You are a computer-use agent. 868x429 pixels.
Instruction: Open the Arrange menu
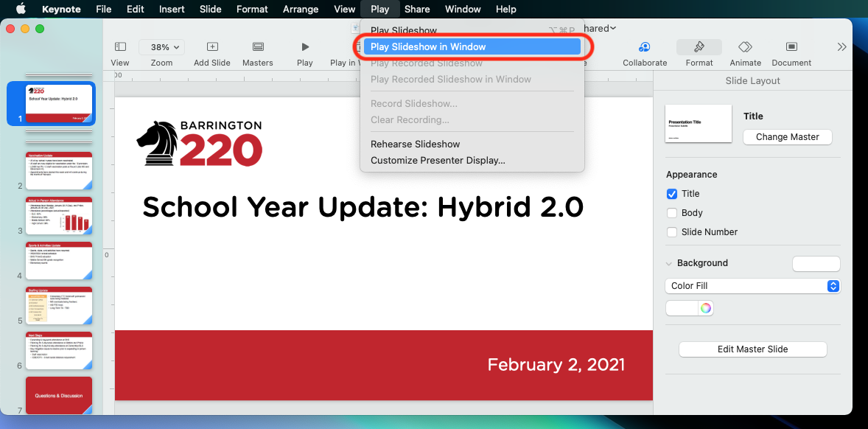click(x=301, y=9)
